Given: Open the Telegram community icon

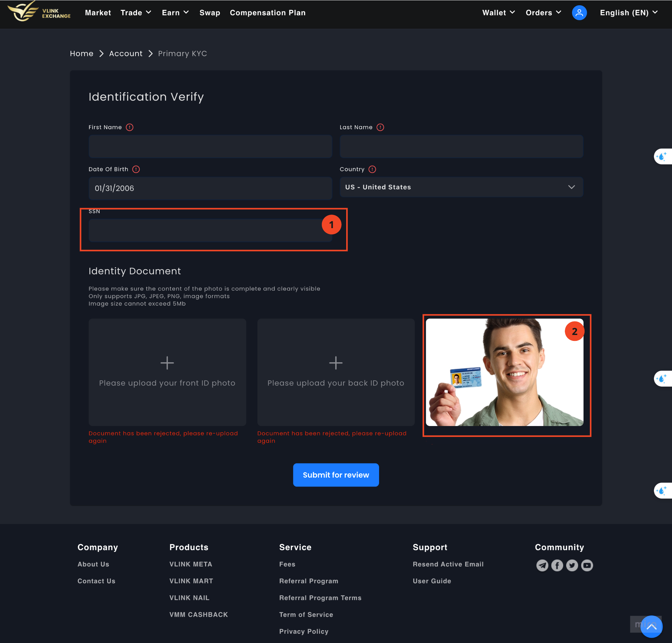Looking at the screenshot, I should pyautogui.click(x=542, y=565).
